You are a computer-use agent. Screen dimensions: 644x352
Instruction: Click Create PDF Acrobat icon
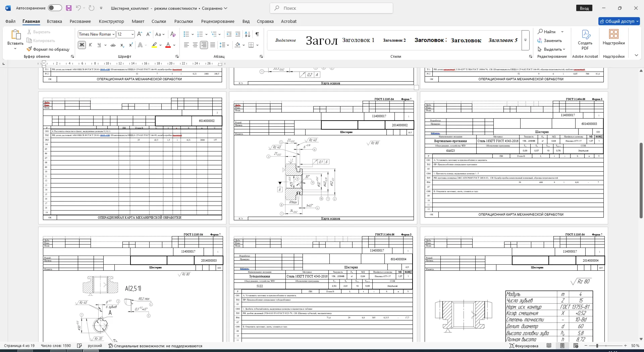click(x=585, y=40)
